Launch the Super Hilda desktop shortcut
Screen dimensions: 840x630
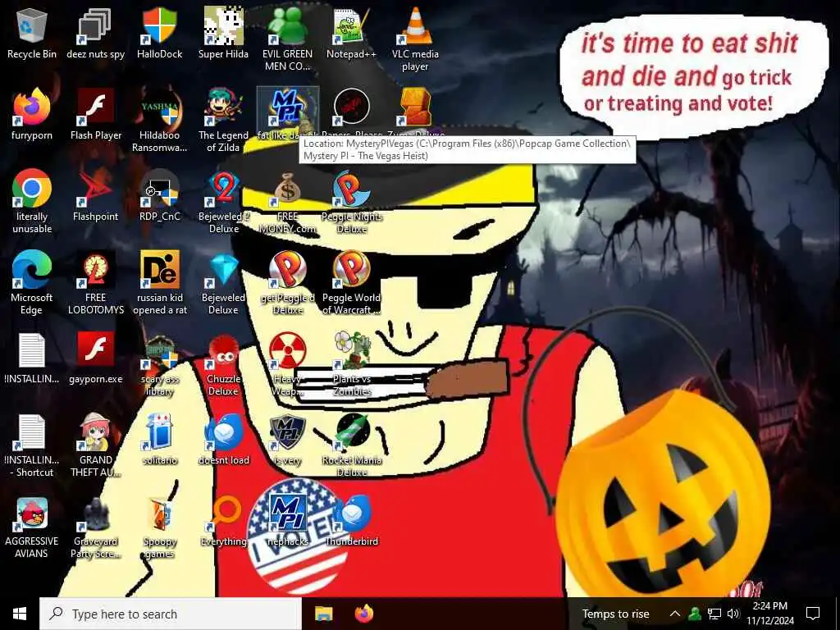click(223, 33)
